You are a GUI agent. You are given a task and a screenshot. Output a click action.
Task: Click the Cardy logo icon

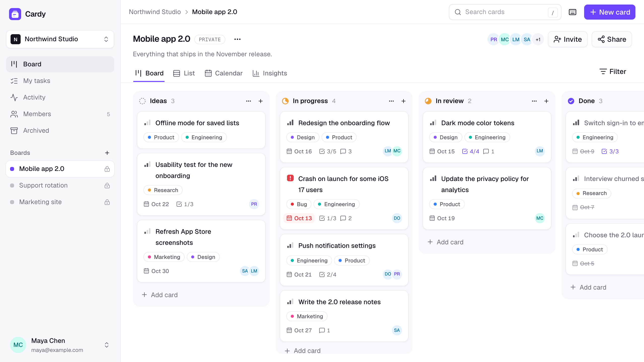[15, 14]
